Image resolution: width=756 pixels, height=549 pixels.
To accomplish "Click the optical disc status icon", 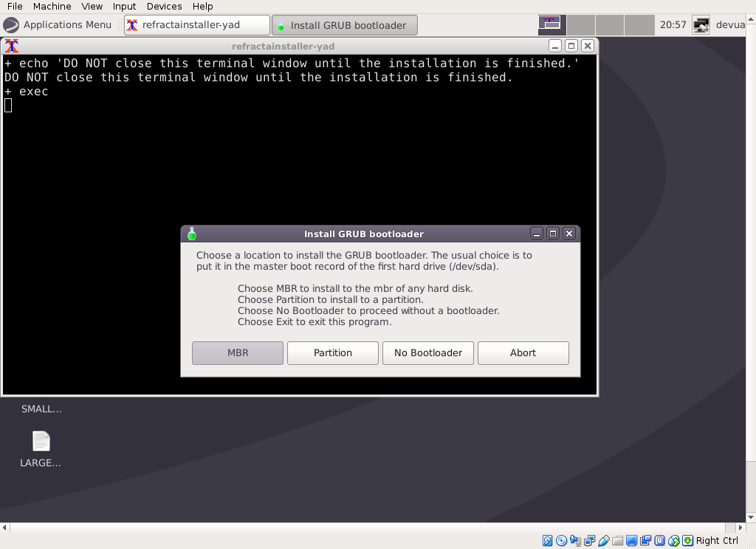I will [x=561, y=540].
